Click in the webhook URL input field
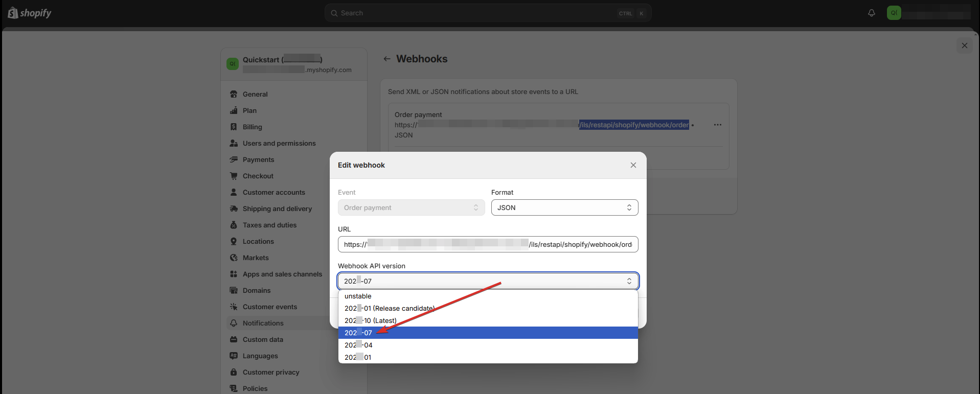This screenshot has width=980, height=394. [x=488, y=244]
